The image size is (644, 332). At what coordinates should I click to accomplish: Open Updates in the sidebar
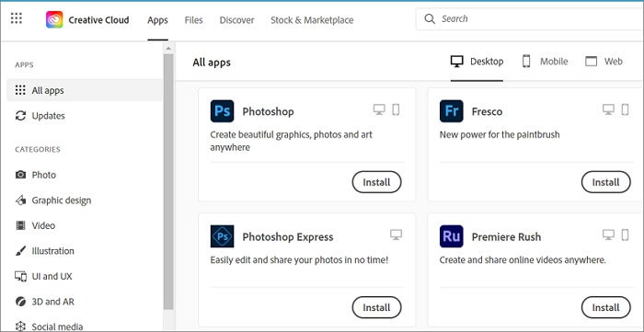click(x=85, y=116)
